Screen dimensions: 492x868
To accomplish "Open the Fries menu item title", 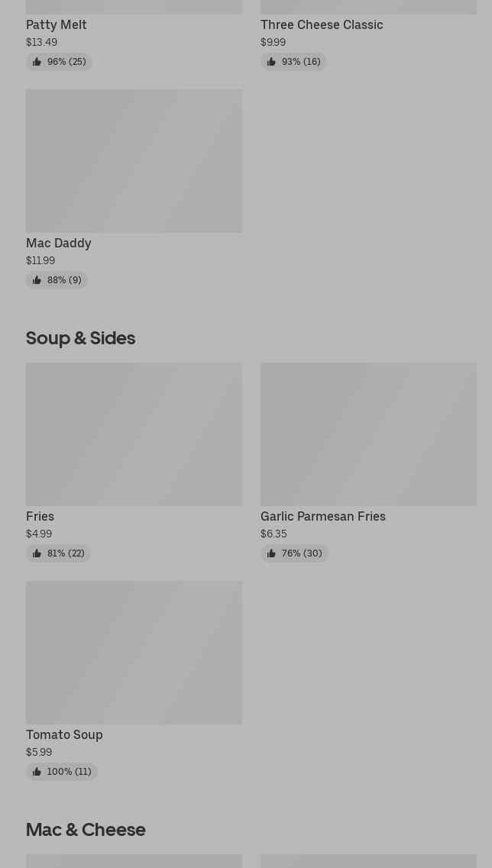I will (40, 516).
